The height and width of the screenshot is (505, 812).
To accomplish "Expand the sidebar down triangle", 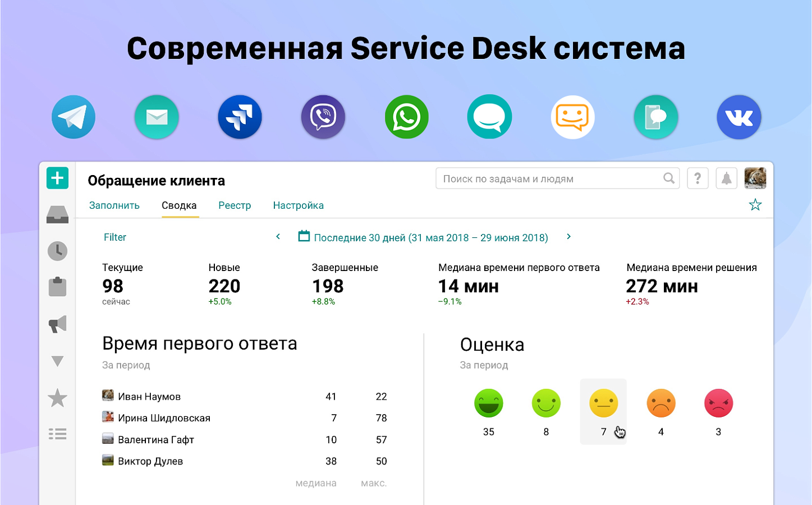I will [57, 361].
